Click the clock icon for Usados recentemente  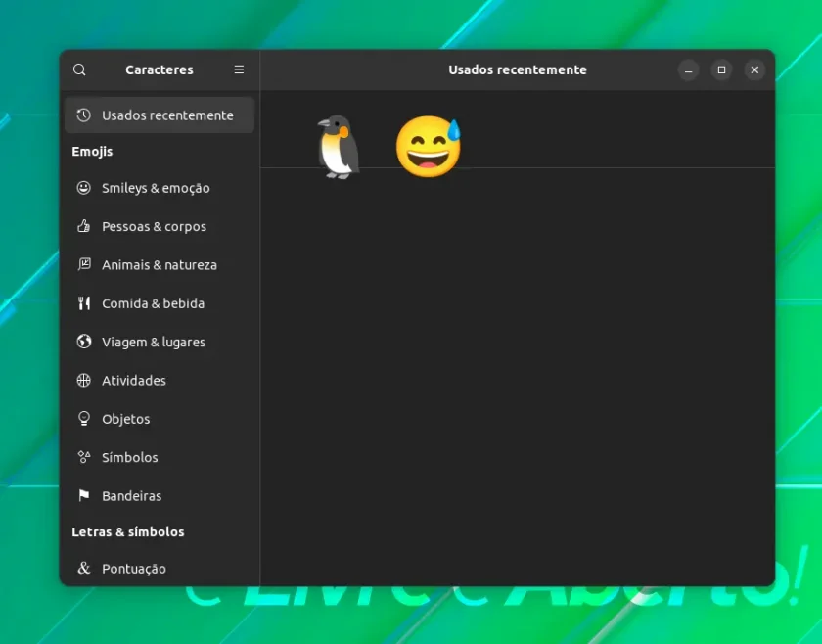[x=84, y=115]
